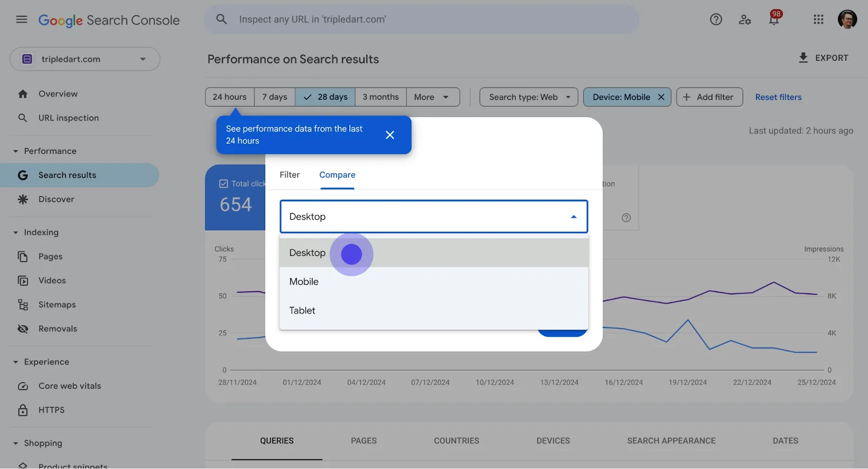Select the 28 days date range
The height and width of the screenshot is (469, 868).
(325, 97)
